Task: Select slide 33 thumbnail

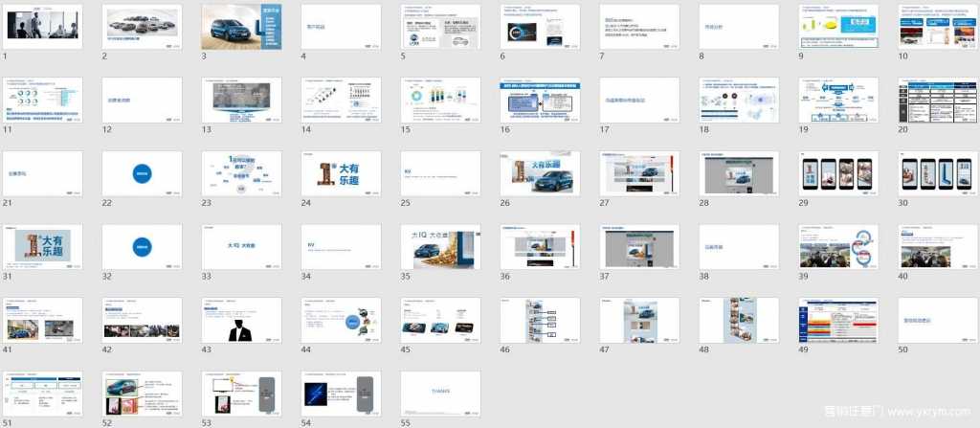Action: (x=241, y=247)
